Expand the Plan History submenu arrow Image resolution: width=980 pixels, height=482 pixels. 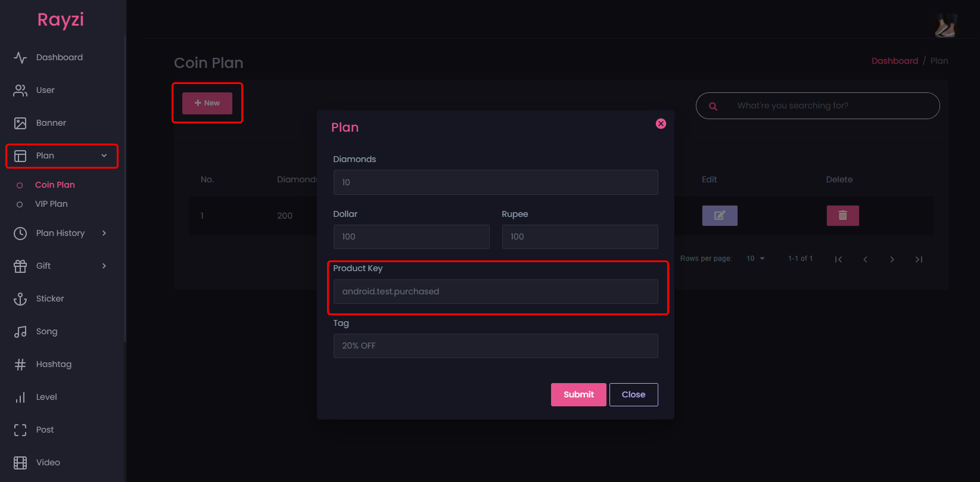[x=104, y=233]
